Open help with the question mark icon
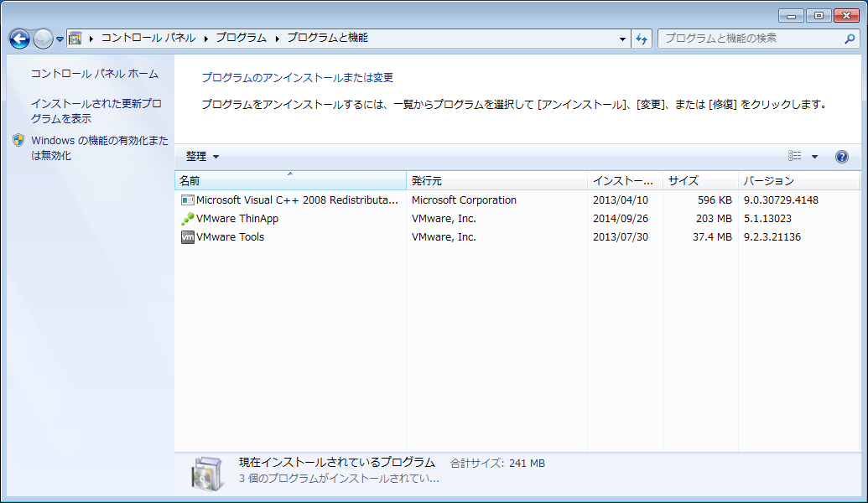The width and height of the screenshot is (868, 503). pos(841,157)
